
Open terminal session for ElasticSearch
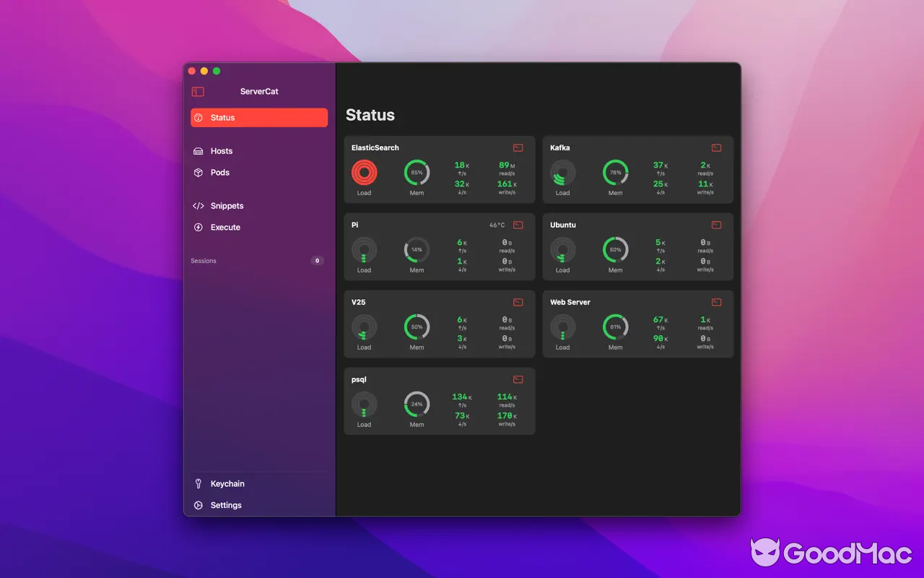click(518, 147)
